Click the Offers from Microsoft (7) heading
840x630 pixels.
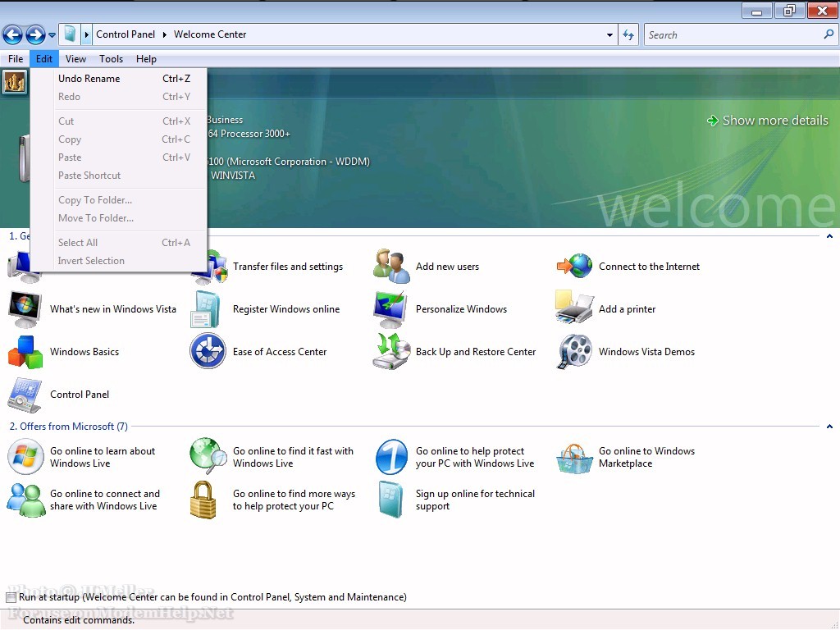[68, 427]
